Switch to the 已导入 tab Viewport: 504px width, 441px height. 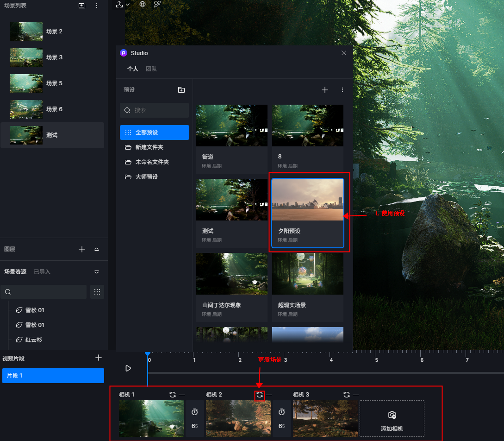[42, 272]
